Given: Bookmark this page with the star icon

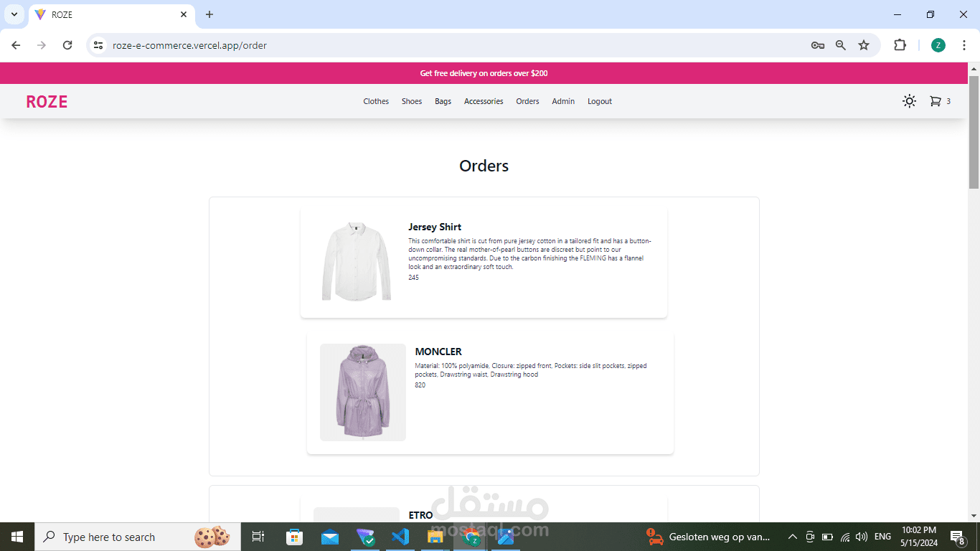Looking at the screenshot, I should point(864,45).
